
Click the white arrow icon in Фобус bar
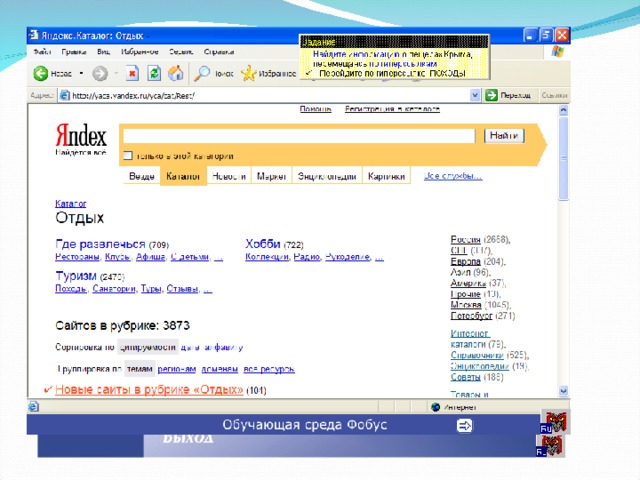(464, 426)
